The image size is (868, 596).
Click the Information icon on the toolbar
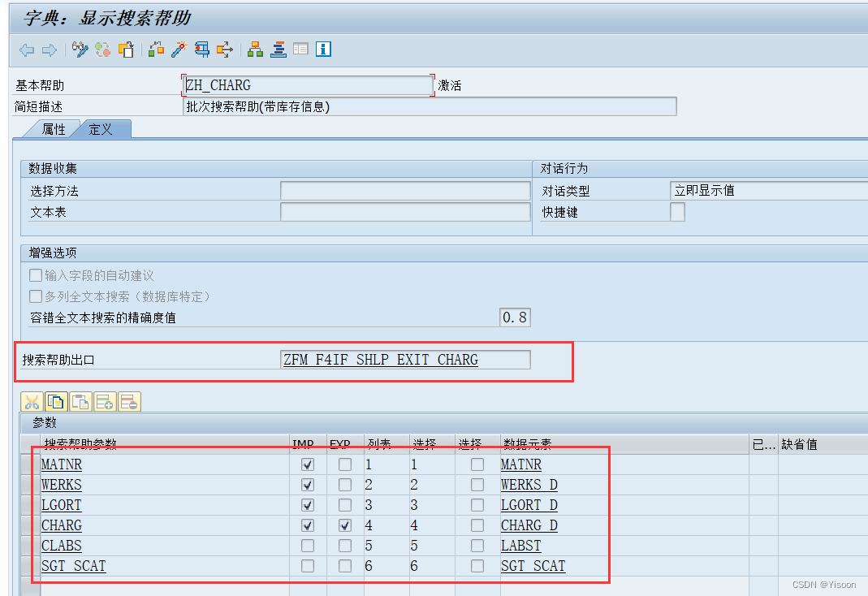tap(322, 50)
